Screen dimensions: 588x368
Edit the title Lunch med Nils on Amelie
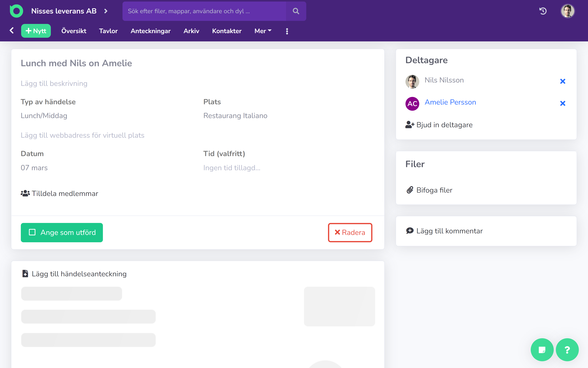click(x=76, y=63)
